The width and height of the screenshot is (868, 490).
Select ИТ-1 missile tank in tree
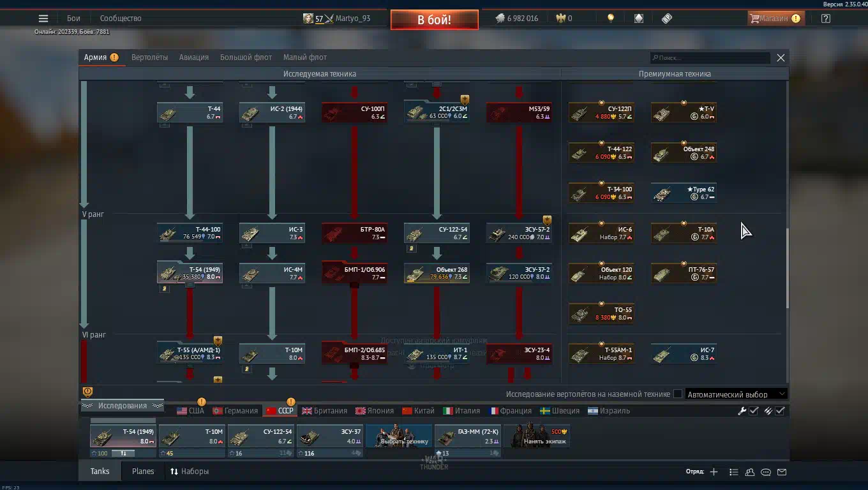(x=437, y=353)
